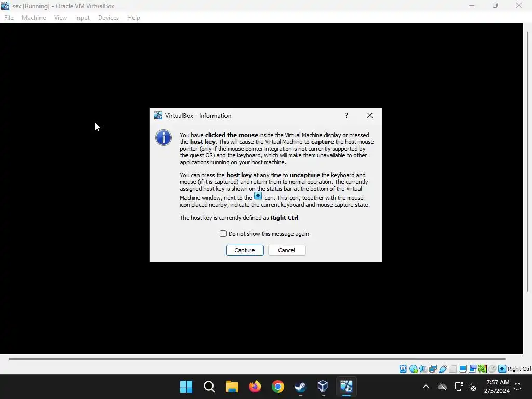Open File Explorer from taskbar

tap(232, 387)
